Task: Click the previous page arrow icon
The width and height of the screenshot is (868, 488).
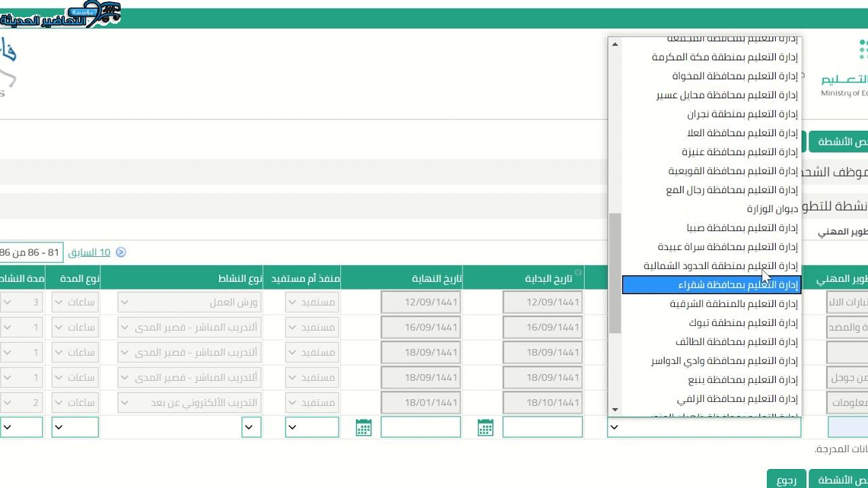Action: pyautogui.click(x=121, y=252)
